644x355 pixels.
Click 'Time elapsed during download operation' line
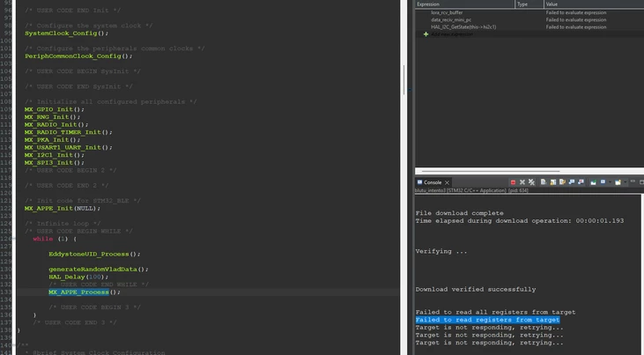520,220
